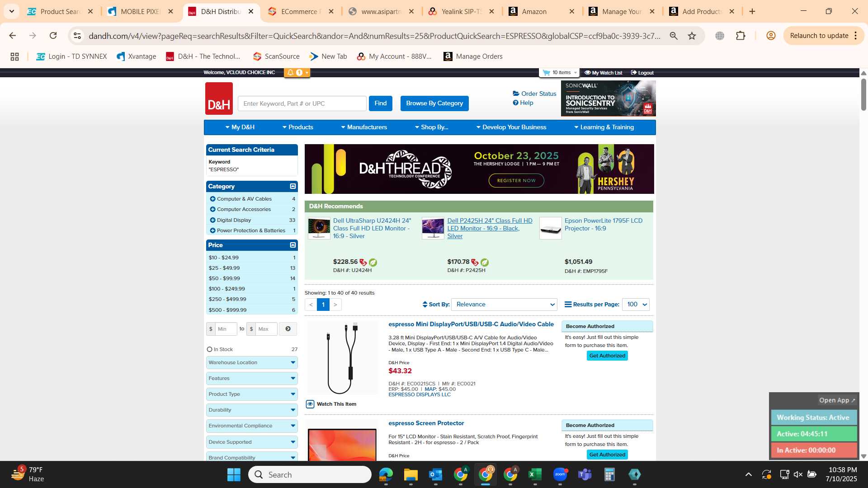Viewport: 868px width, 488px height.
Task: Open Dell P2425H 24" monitor link
Action: click(490, 228)
